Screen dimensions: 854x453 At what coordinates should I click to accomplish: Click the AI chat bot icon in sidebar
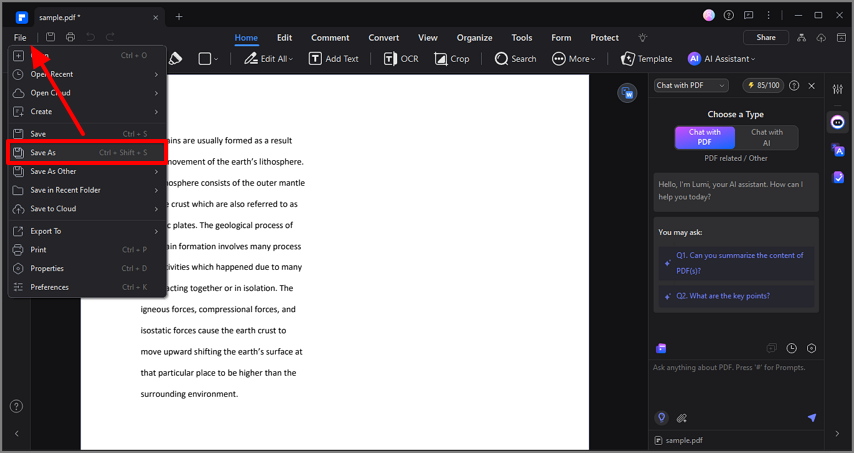click(838, 123)
